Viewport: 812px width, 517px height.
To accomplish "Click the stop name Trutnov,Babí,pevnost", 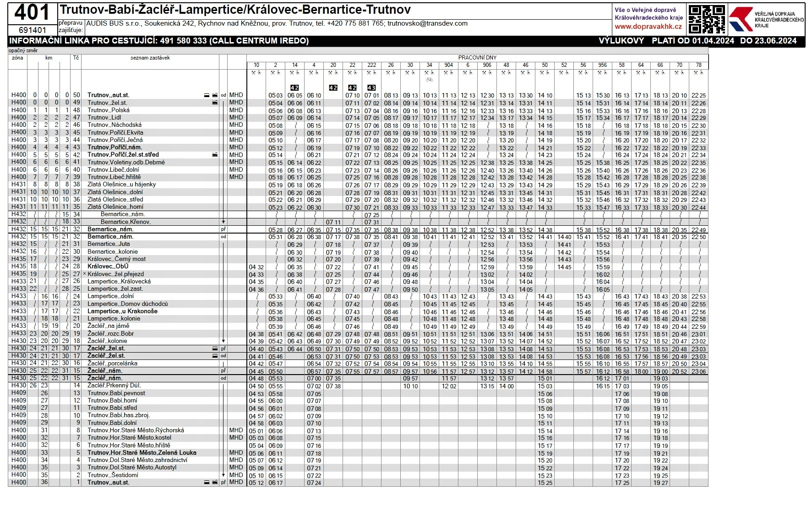I will pos(116,393).
